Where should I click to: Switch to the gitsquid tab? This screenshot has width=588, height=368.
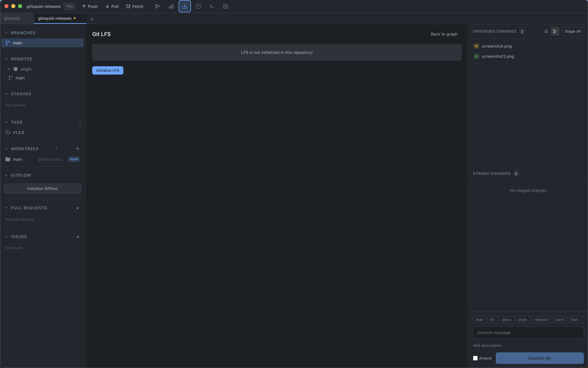click(12, 18)
